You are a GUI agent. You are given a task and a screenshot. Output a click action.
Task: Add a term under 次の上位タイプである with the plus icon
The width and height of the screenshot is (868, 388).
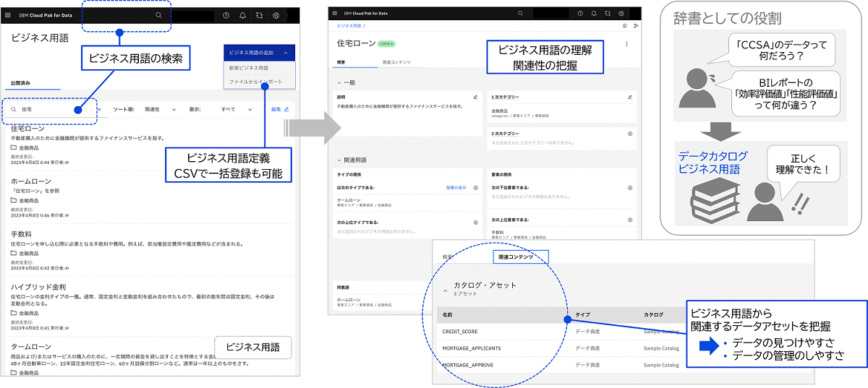(475, 222)
